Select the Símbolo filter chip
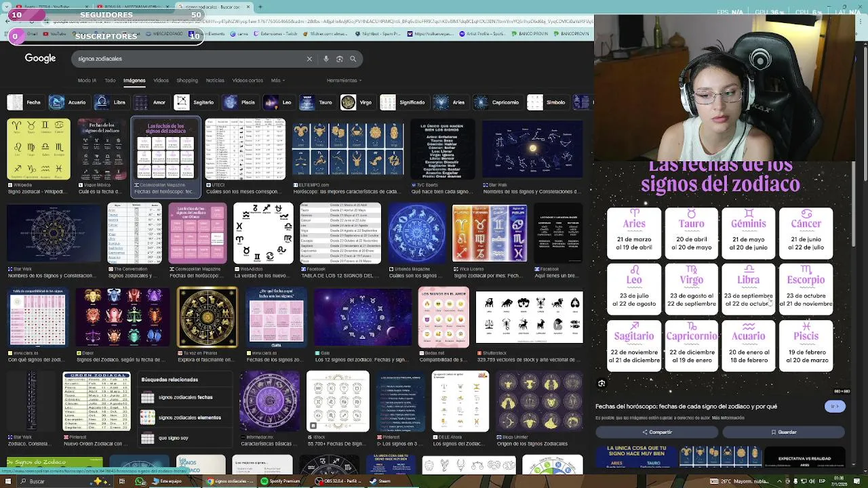Image resolution: width=868 pixels, height=488 pixels. coord(547,102)
